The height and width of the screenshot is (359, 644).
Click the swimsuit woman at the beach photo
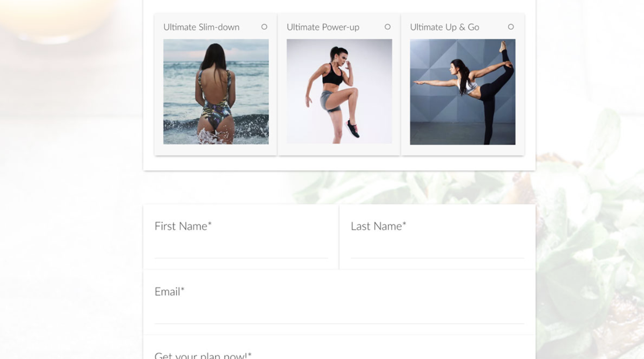pyautogui.click(x=216, y=92)
